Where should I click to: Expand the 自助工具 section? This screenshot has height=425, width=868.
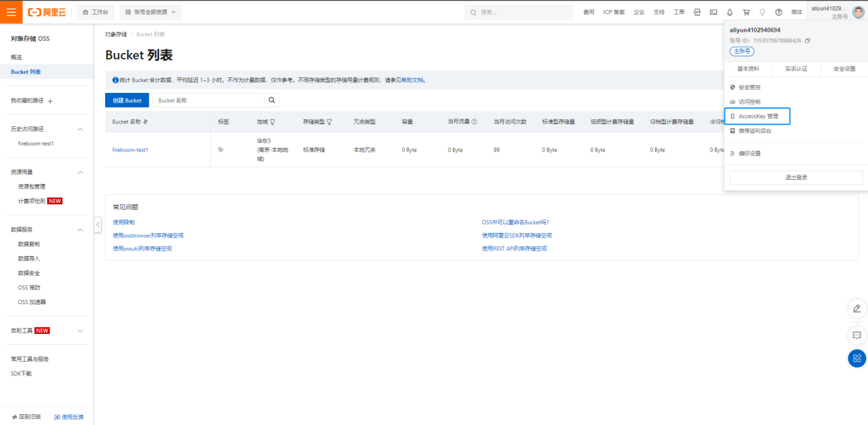click(x=80, y=331)
